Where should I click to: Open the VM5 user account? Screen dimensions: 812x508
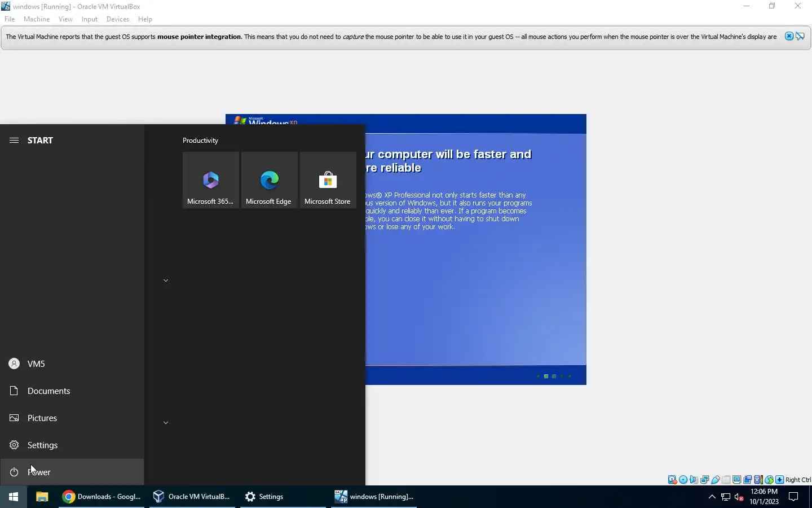[x=72, y=364]
